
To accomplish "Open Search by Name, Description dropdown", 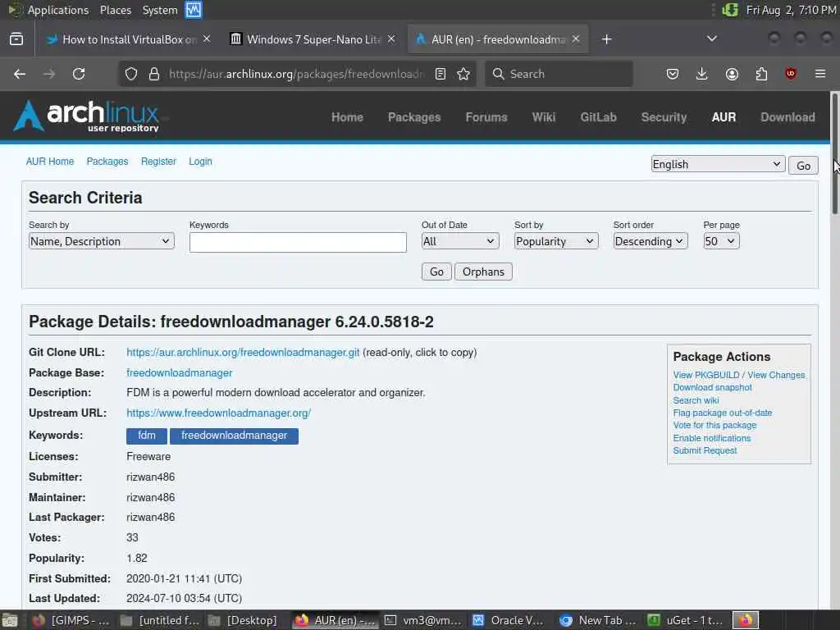I will coord(101,241).
